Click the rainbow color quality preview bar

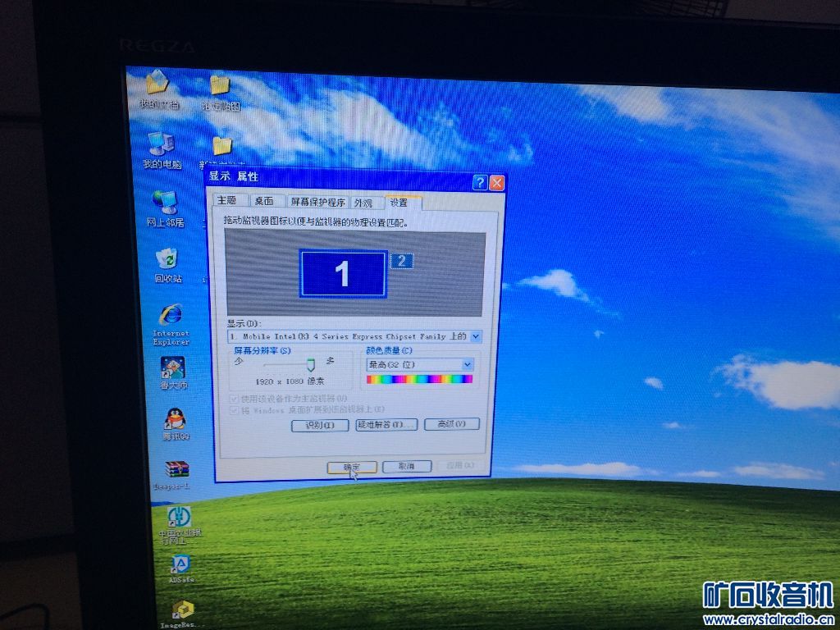419,379
